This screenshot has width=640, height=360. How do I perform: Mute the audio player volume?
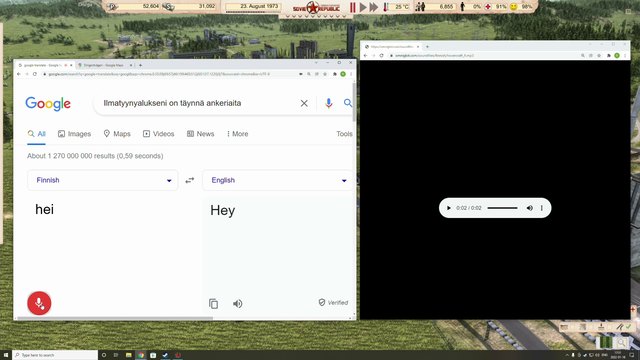click(530, 208)
